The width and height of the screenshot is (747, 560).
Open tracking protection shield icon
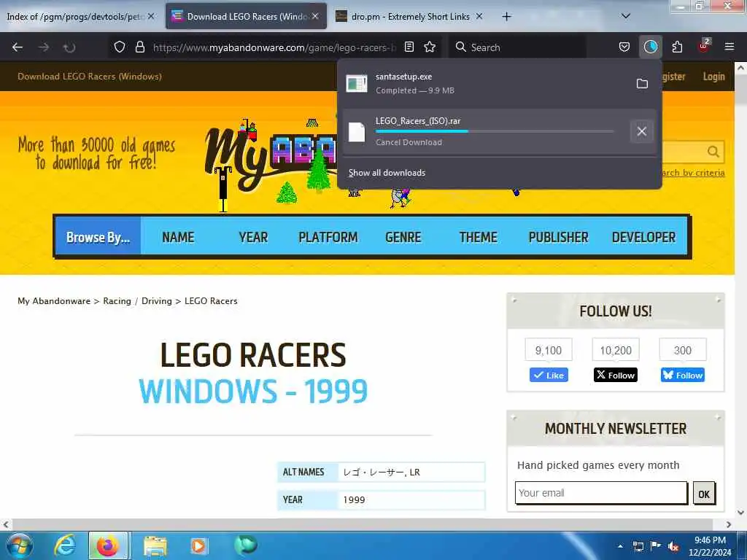pos(120,47)
